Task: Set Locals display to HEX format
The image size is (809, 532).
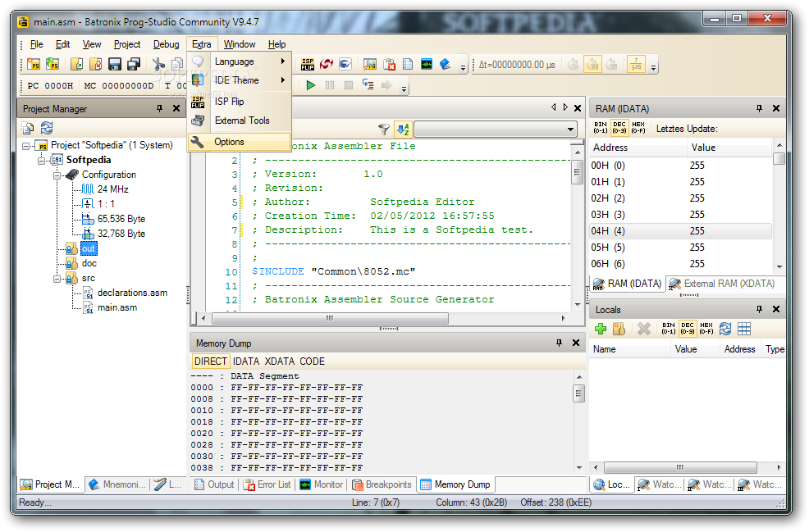Action: (706, 329)
